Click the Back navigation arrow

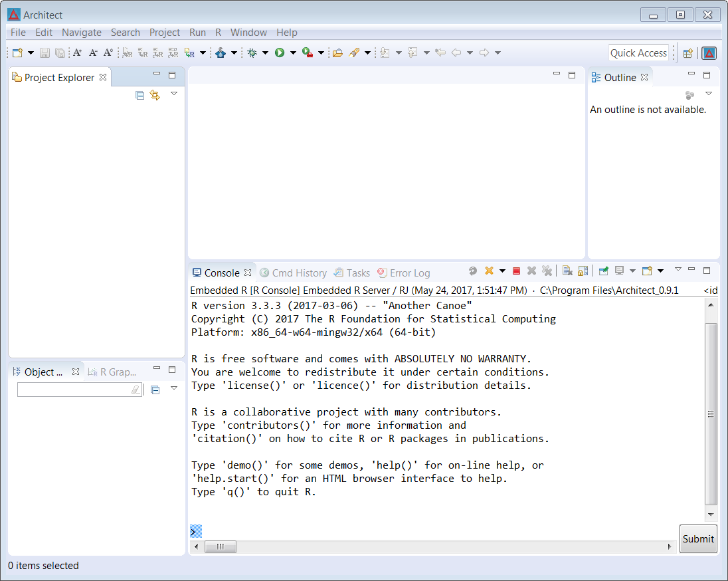(456, 53)
